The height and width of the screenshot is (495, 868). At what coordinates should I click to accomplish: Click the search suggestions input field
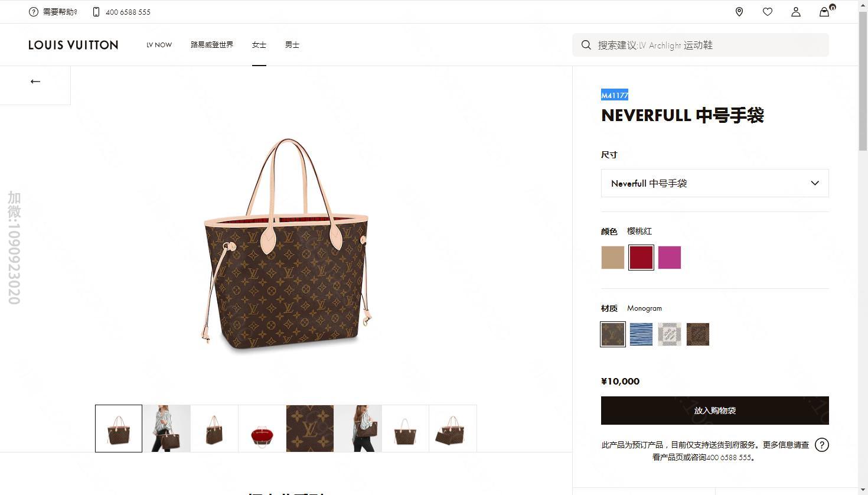pos(700,45)
